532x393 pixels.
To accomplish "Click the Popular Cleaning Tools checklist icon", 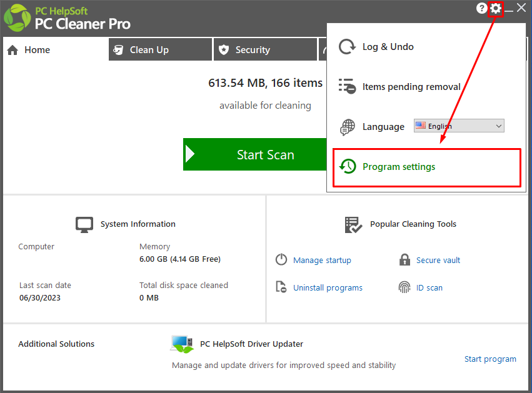I will [353, 224].
